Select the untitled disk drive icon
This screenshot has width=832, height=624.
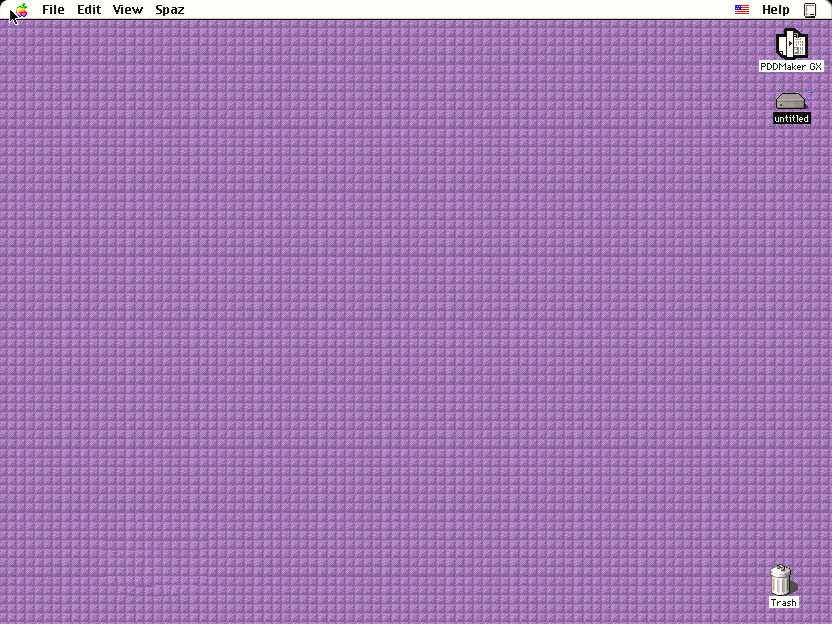pos(791,101)
